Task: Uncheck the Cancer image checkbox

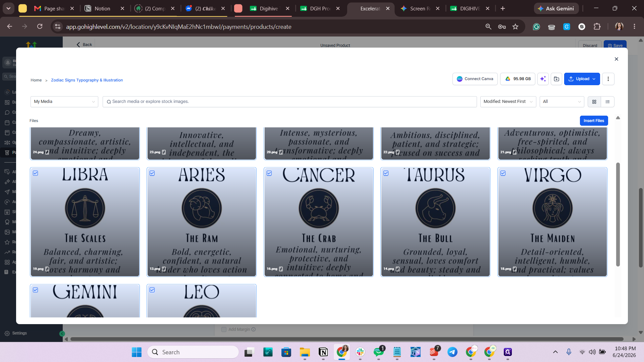Action: pos(269,173)
